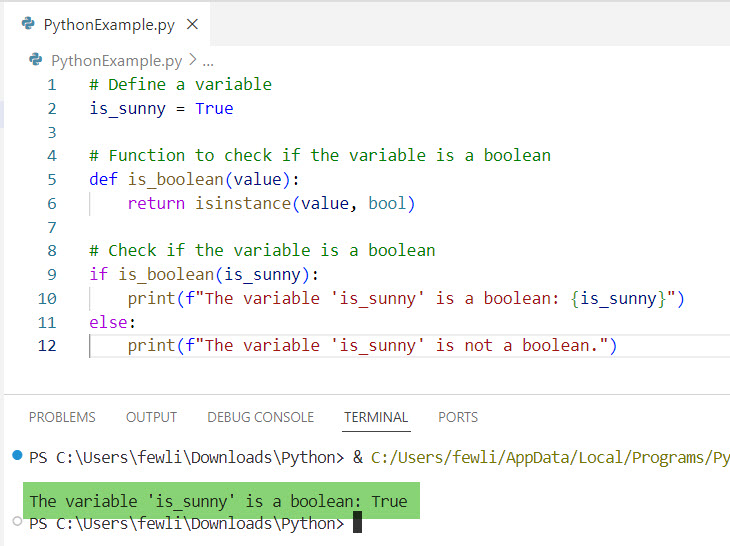
Task: Click the terminal cursor at the last prompt
Action: 357,522
